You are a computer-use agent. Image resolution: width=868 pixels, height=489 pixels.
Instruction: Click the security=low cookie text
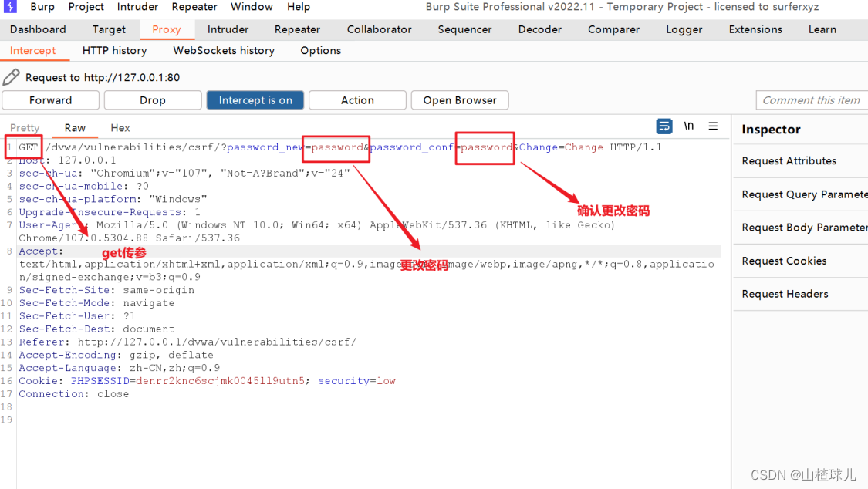coord(356,381)
